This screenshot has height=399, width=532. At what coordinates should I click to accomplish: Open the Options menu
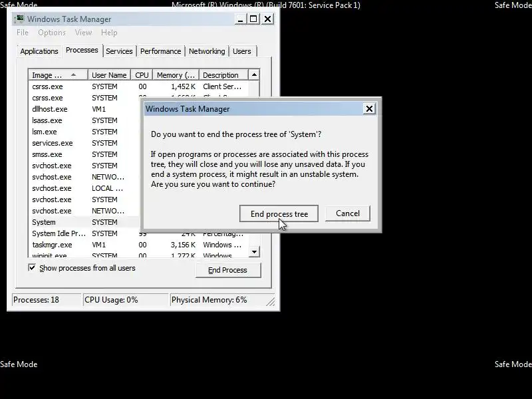click(52, 33)
